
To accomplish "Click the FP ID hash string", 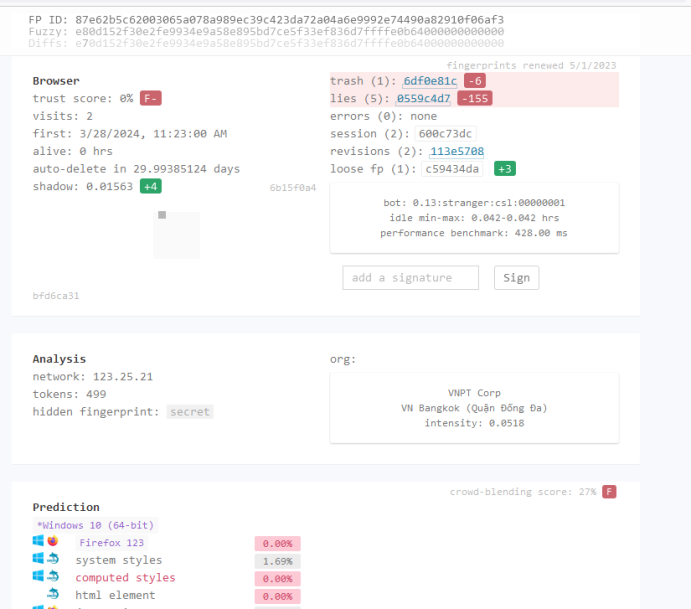I will coord(289,20).
